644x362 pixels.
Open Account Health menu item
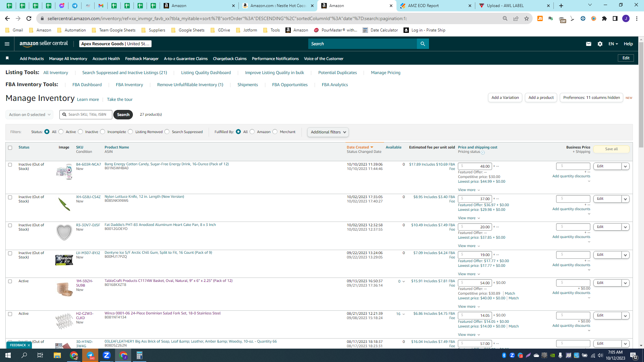click(106, 59)
